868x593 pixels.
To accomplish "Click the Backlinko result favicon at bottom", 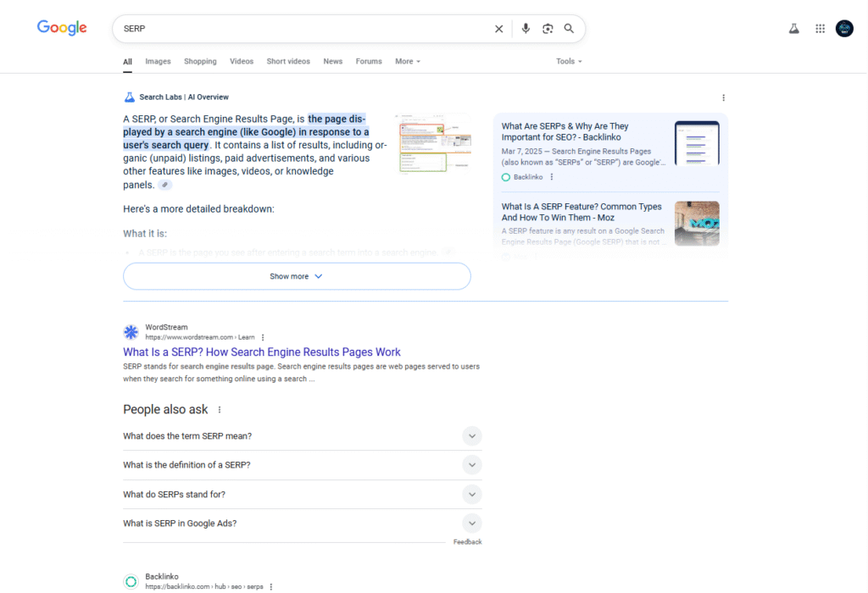I will pos(131,581).
